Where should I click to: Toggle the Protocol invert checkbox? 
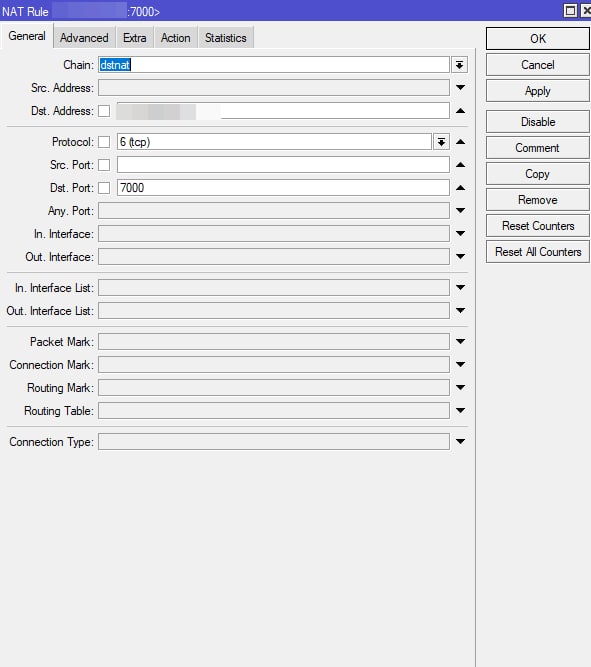click(104, 142)
